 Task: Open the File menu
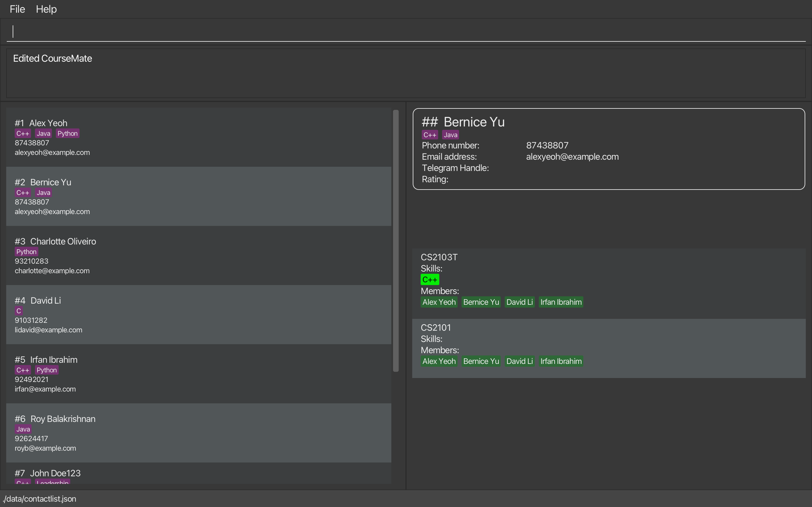coord(17,9)
